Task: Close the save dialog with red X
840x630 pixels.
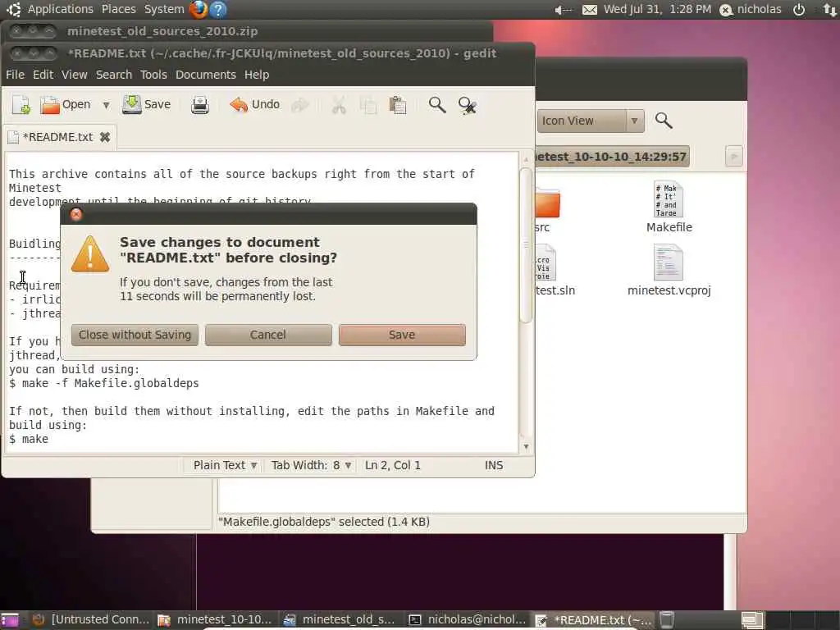Action: [76, 214]
